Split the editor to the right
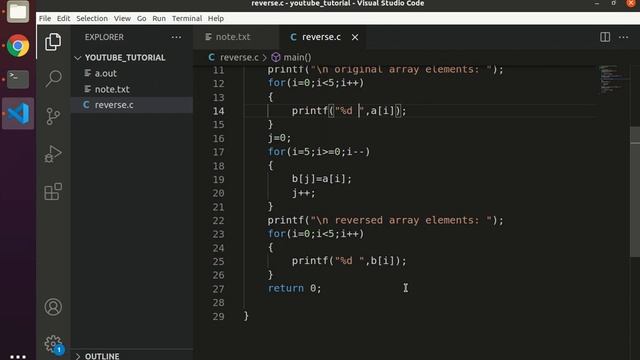640x360 pixels. [605, 37]
